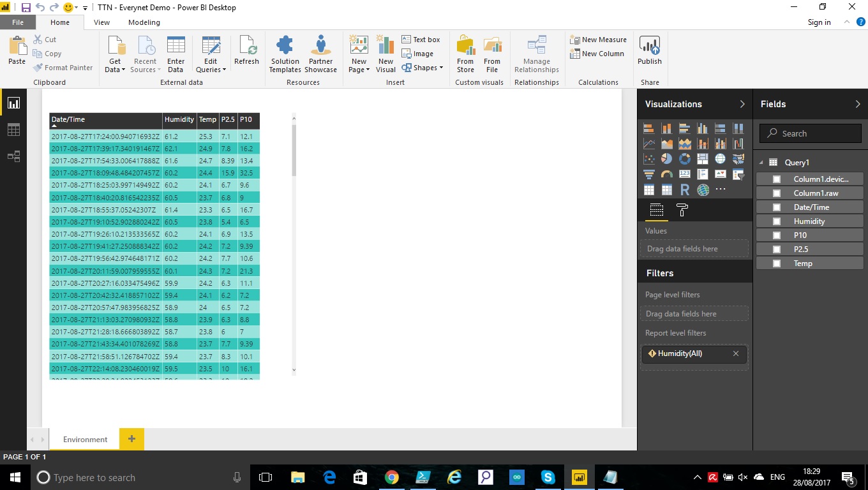
Task: Select the line chart visual
Action: pos(649,144)
